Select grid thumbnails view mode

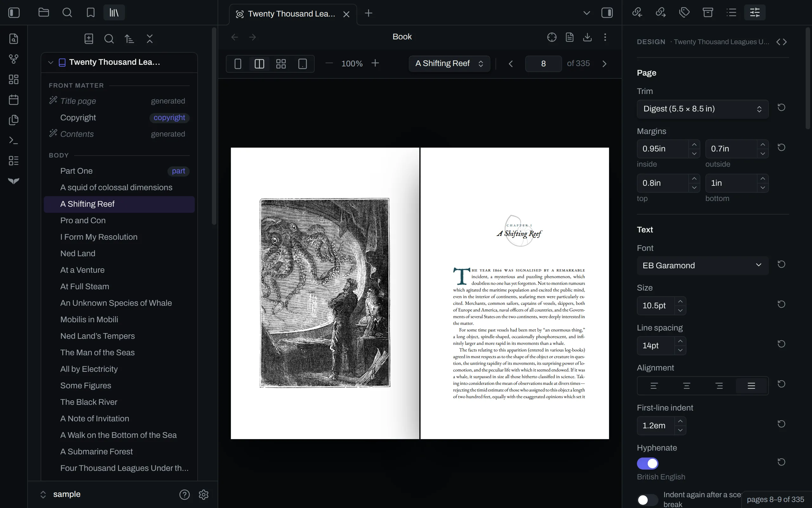pos(281,64)
